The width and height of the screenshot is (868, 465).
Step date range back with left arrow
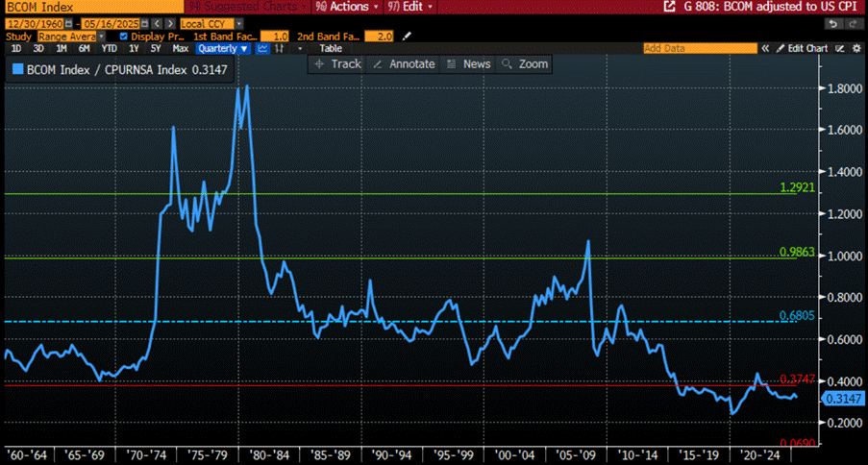pyautogui.click(x=158, y=24)
